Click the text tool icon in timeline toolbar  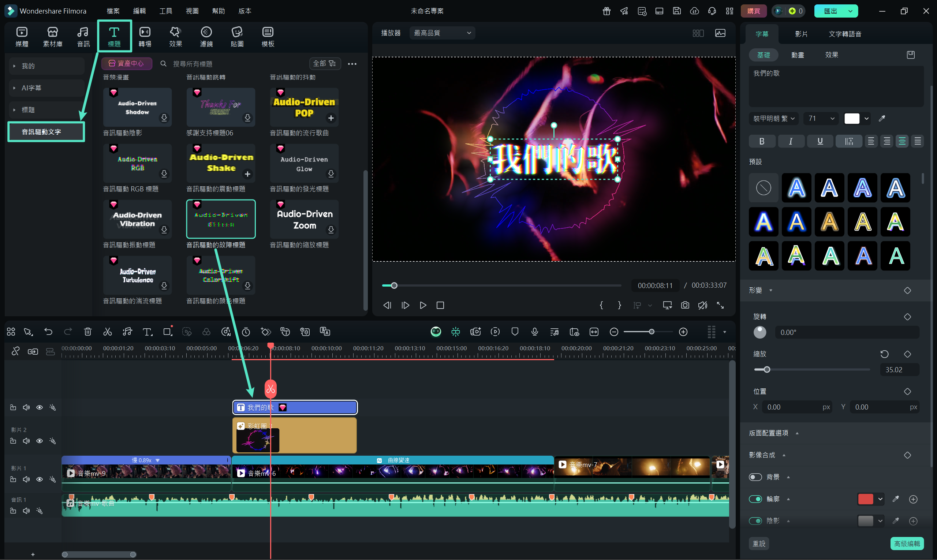tap(147, 332)
